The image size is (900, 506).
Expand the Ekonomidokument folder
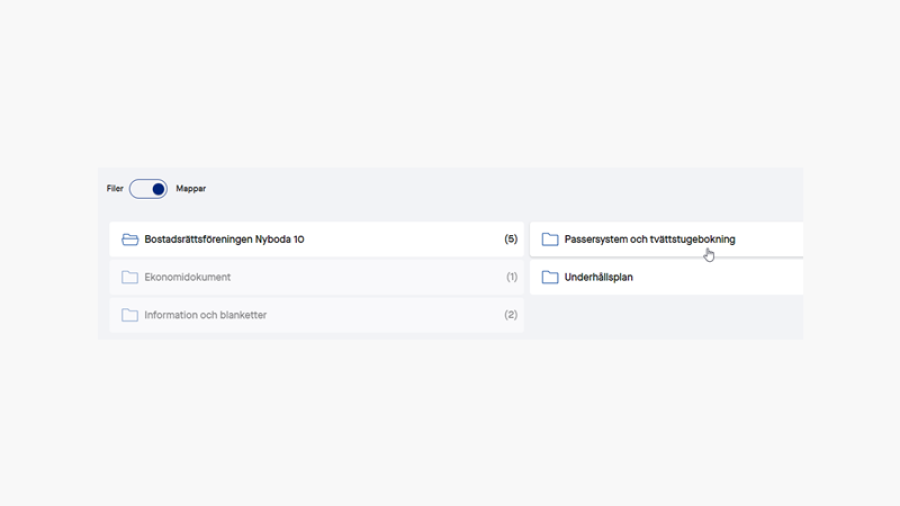click(316, 277)
